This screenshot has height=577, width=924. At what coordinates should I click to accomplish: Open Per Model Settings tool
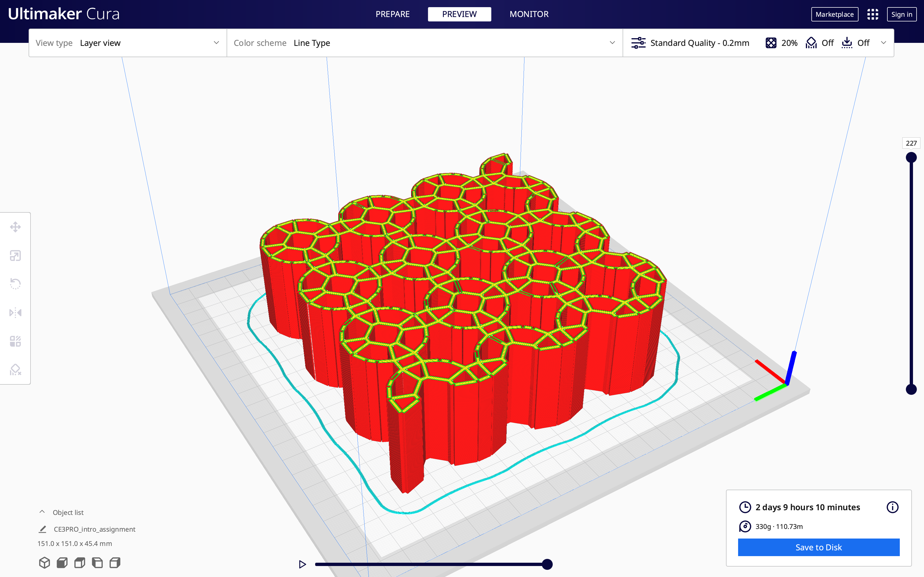15,341
